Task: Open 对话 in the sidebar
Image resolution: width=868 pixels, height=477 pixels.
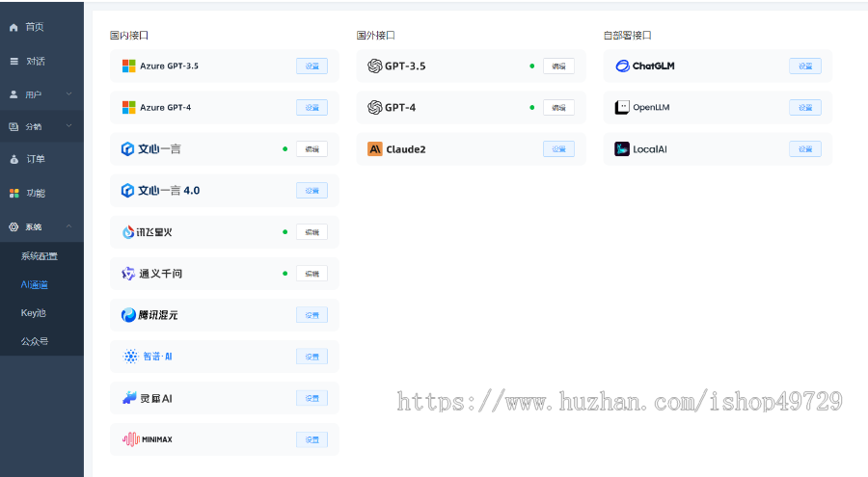Action: 36,62
